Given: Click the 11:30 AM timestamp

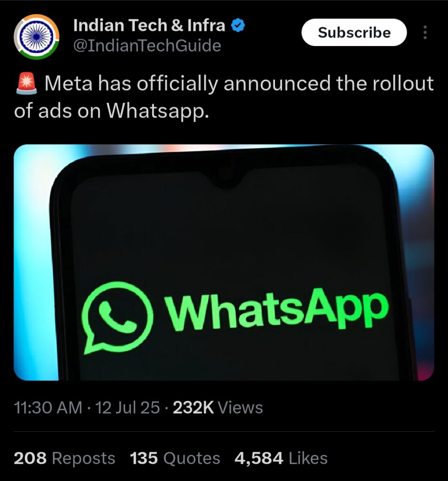Looking at the screenshot, I should [48, 408].
